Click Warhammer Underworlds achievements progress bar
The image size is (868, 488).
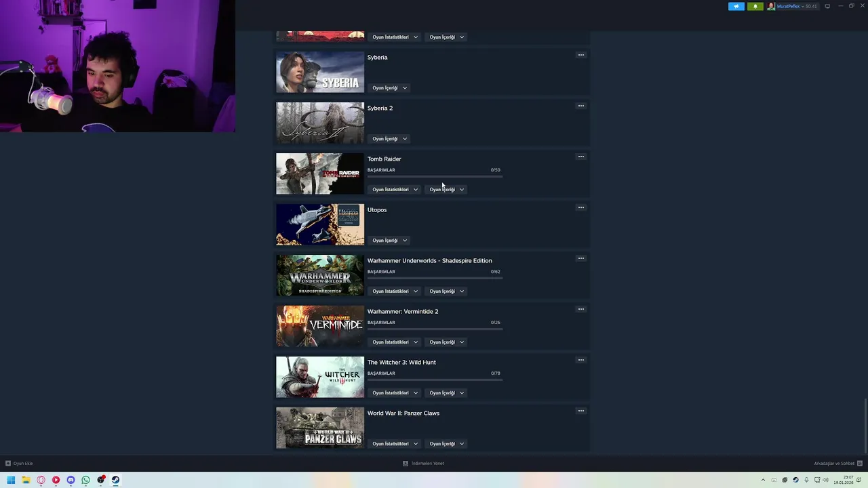435,278
